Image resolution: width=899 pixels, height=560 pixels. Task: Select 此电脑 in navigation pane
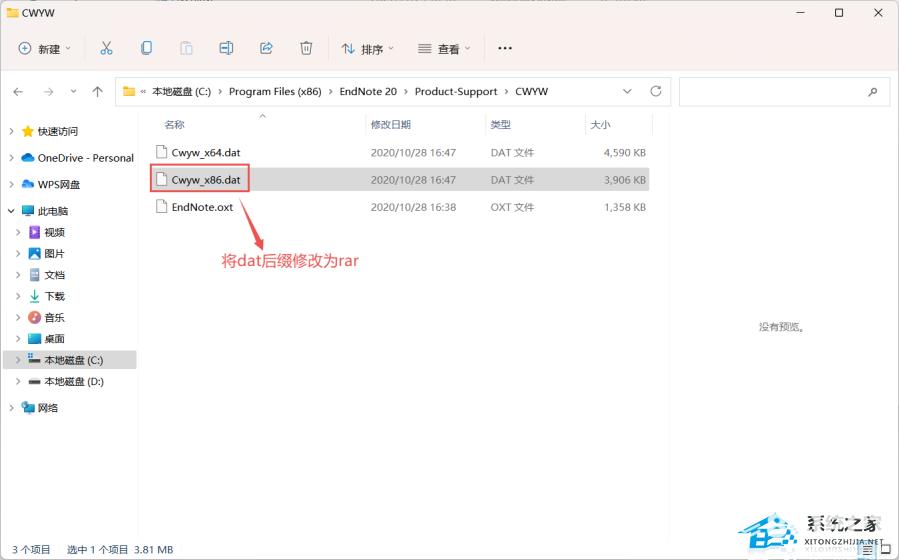point(53,211)
